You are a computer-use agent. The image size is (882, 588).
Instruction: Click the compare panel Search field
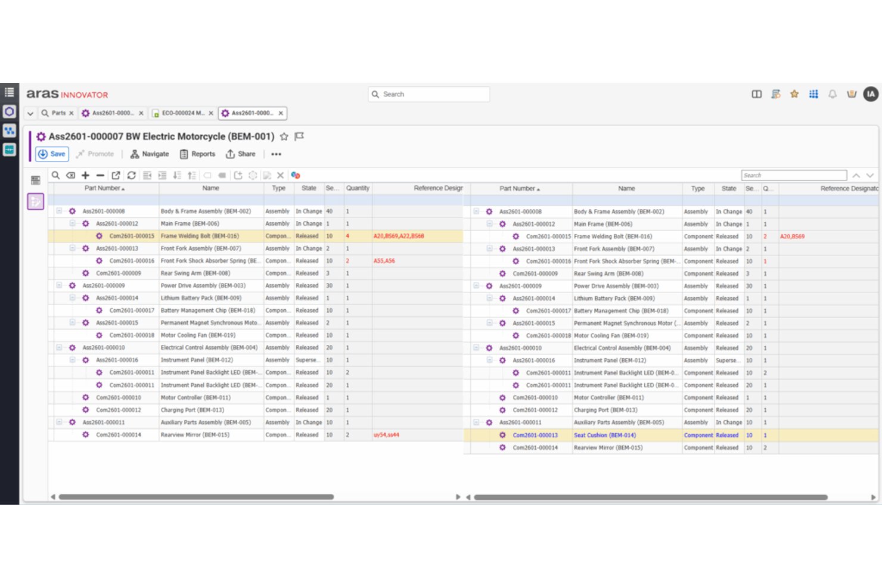tap(794, 175)
